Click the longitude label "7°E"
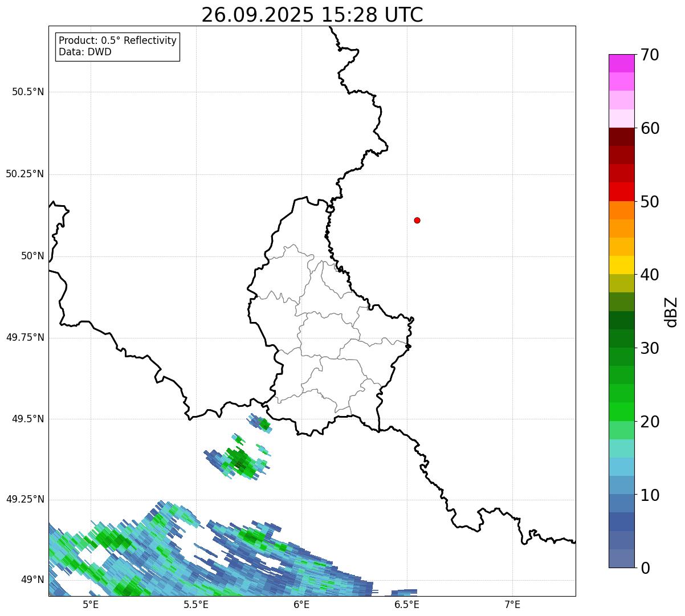685x616 pixels. (x=512, y=605)
